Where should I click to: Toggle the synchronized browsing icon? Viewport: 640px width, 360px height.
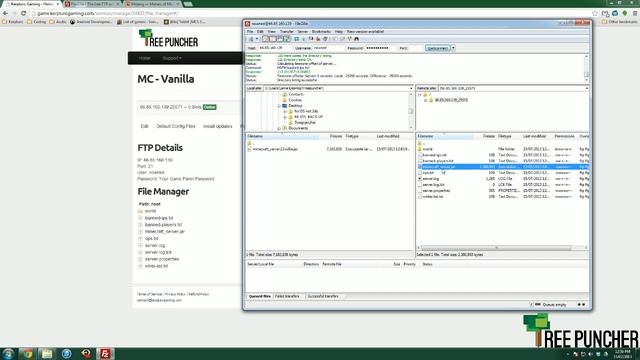click(349, 39)
